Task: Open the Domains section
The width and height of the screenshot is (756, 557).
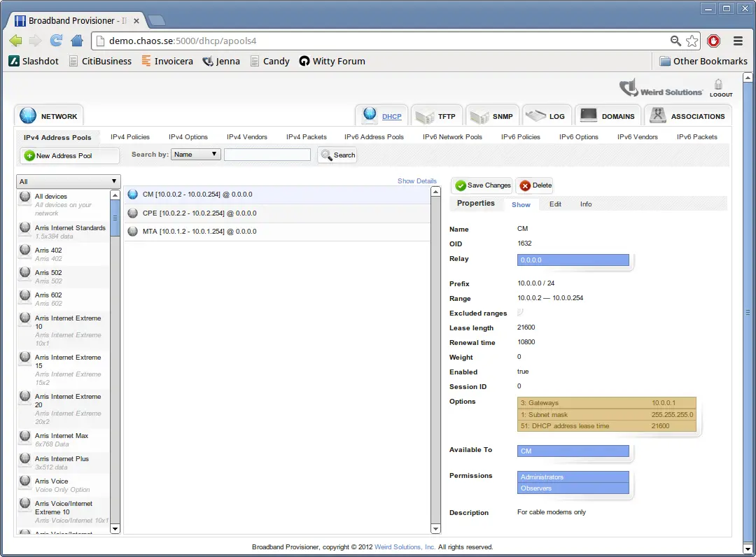Action: pyautogui.click(x=608, y=116)
